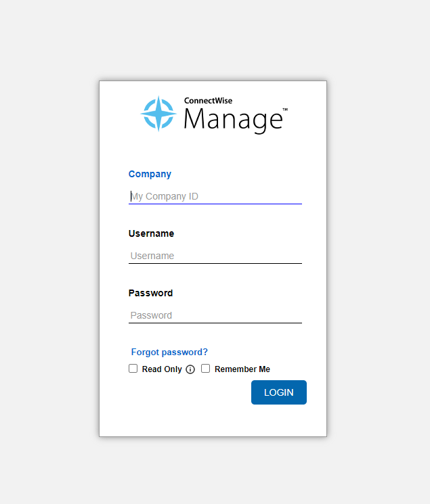Click the gray background outside the login card
The image size is (430, 504).
point(47,271)
